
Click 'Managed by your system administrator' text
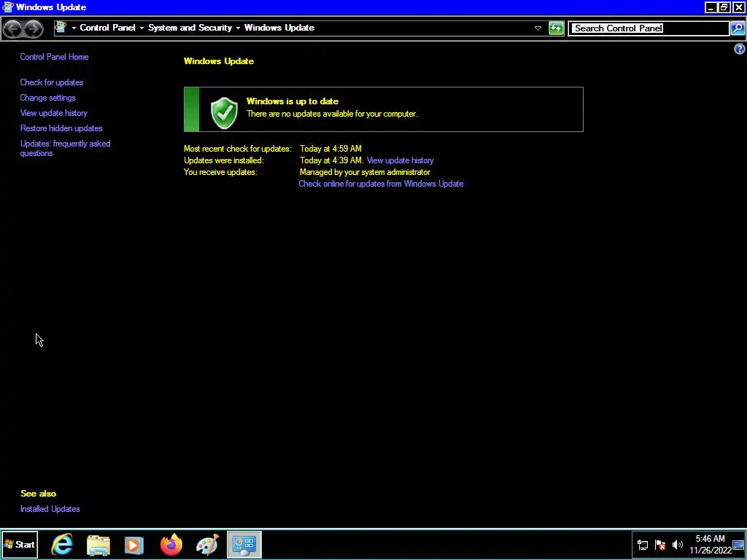click(365, 172)
